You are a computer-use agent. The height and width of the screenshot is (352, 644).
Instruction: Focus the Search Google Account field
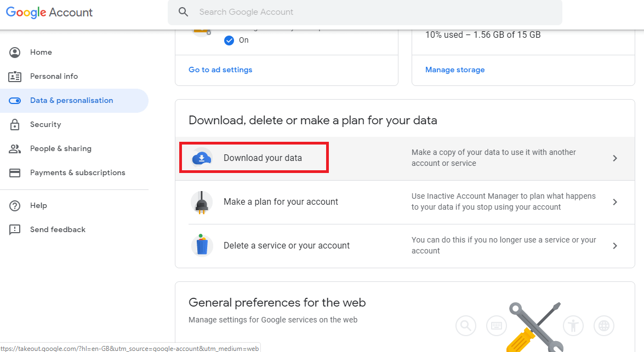click(x=364, y=12)
